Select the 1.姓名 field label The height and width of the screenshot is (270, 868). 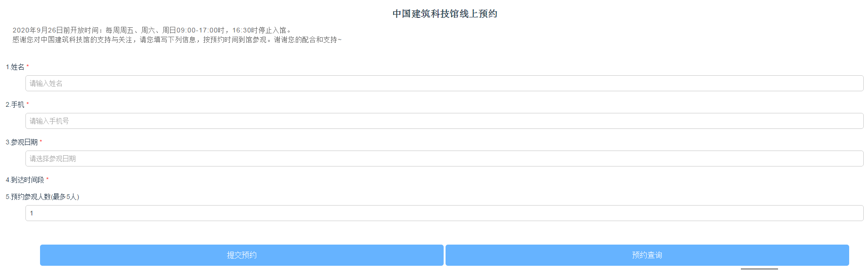coord(15,67)
